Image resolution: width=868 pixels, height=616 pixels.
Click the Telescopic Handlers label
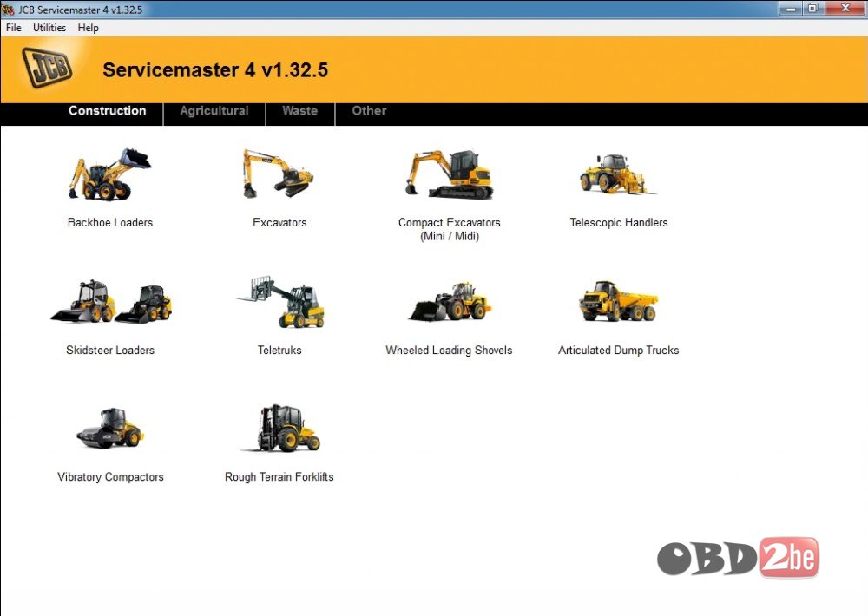619,222
